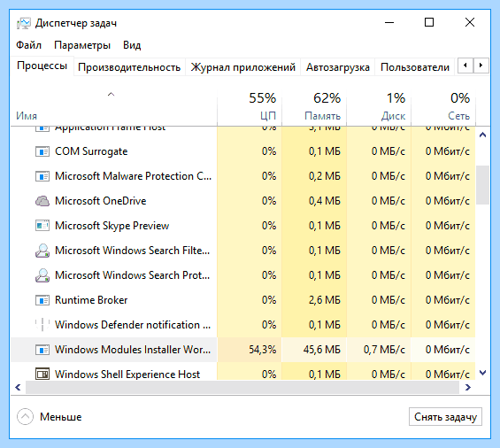Select the Microsoft OneDrive process name
This screenshot has width=500, height=448.
click(101, 201)
